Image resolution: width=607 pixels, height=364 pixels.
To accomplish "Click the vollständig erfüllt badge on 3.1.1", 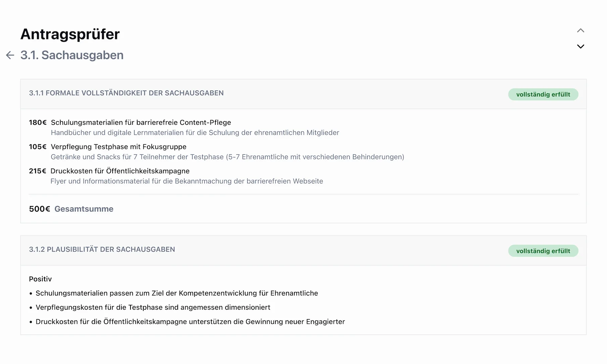I will [543, 94].
